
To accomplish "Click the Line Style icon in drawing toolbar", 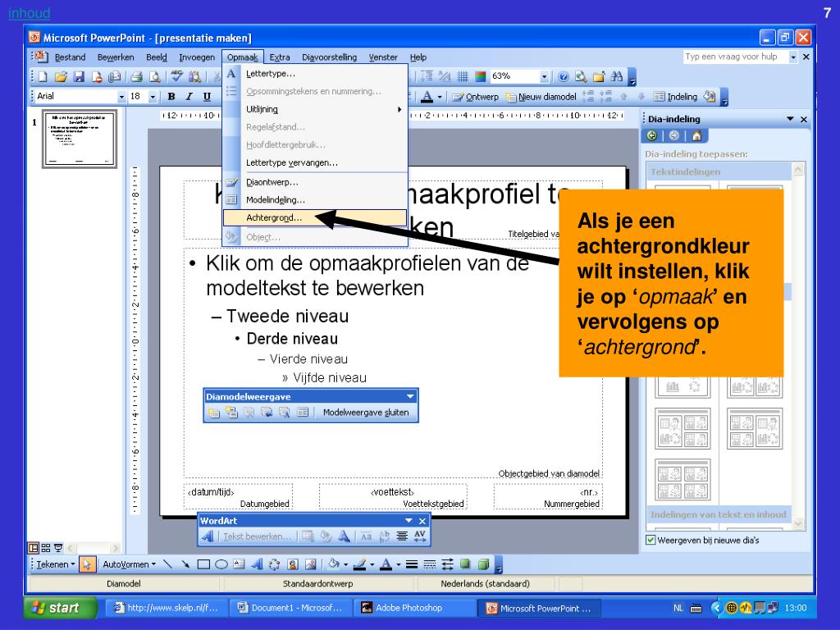I will point(412,564).
